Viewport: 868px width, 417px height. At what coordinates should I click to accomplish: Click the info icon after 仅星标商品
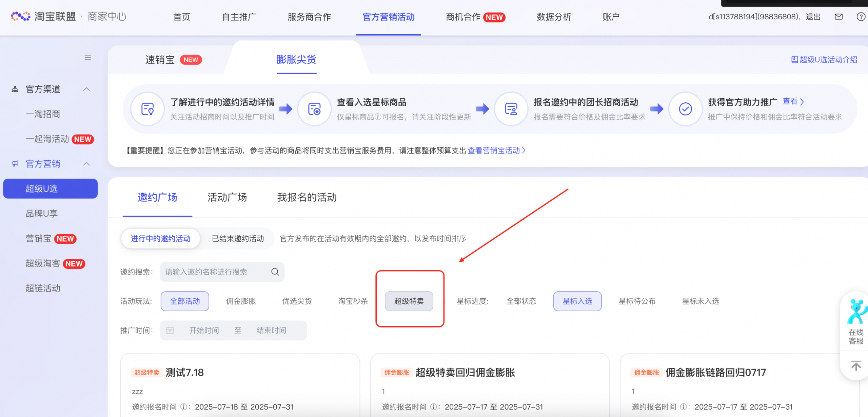pos(378,117)
